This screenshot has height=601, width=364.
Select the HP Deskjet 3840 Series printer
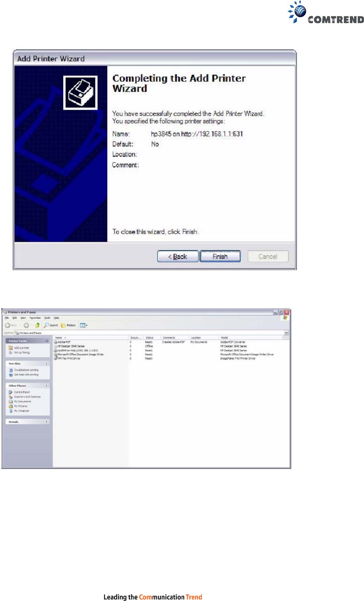point(71,346)
